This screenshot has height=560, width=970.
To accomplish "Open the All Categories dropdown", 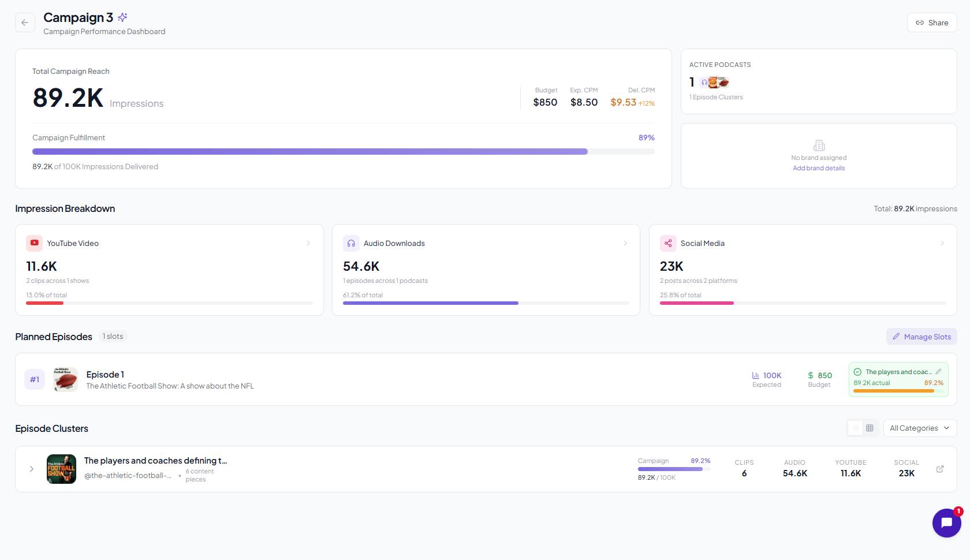I will click(919, 428).
